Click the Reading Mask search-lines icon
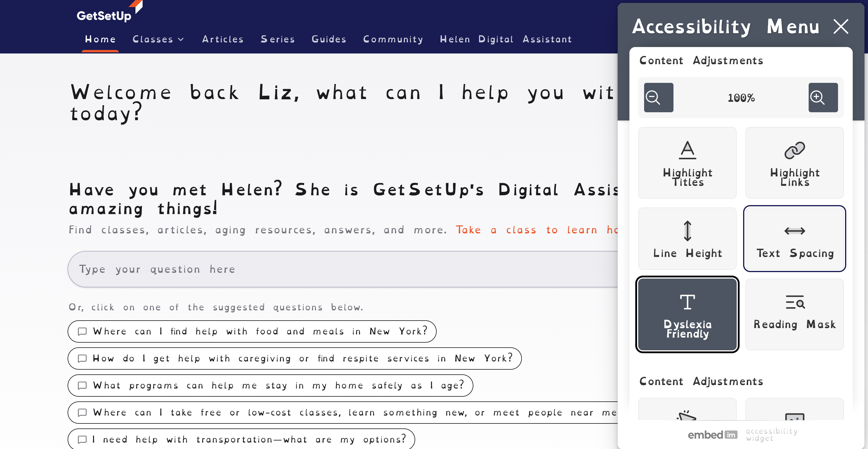This screenshot has width=868, height=449. pyautogui.click(x=795, y=302)
